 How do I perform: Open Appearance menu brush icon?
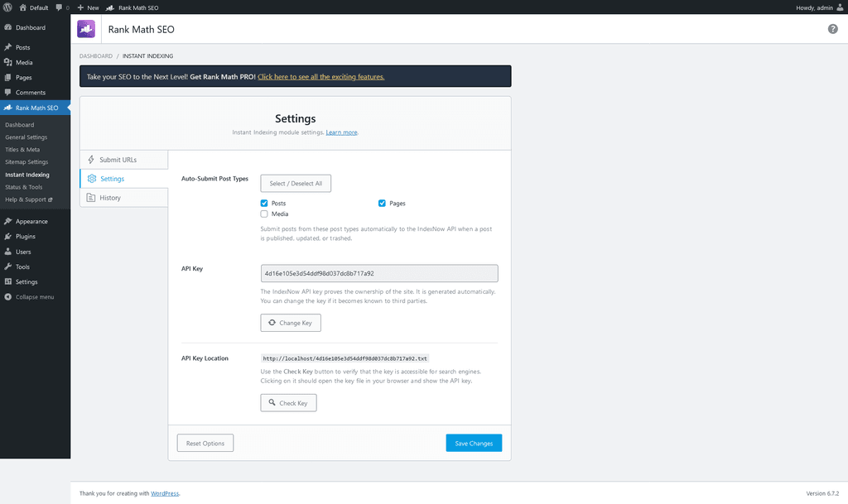click(8, 221)
